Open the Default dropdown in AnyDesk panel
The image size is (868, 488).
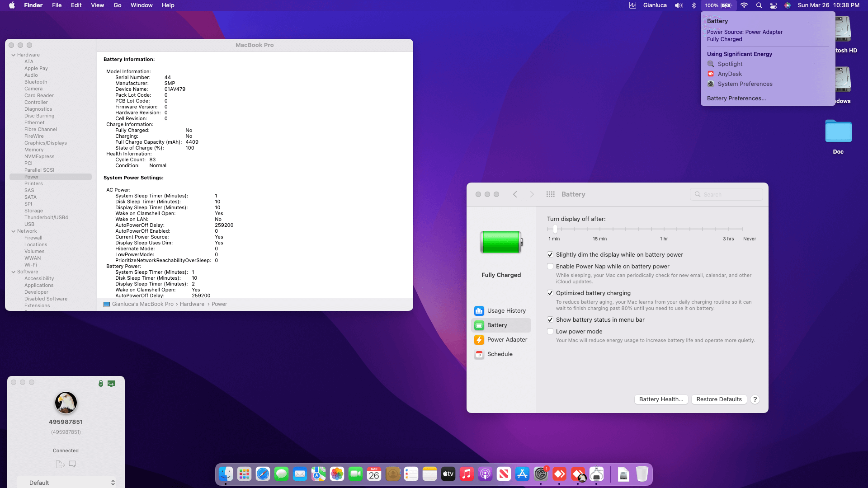tap(66, 483)
